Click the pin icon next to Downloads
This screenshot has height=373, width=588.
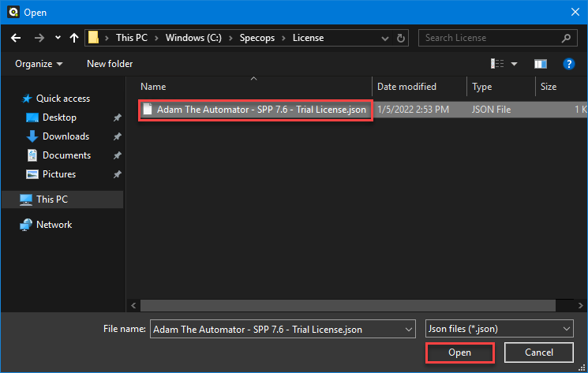point(118,136)
